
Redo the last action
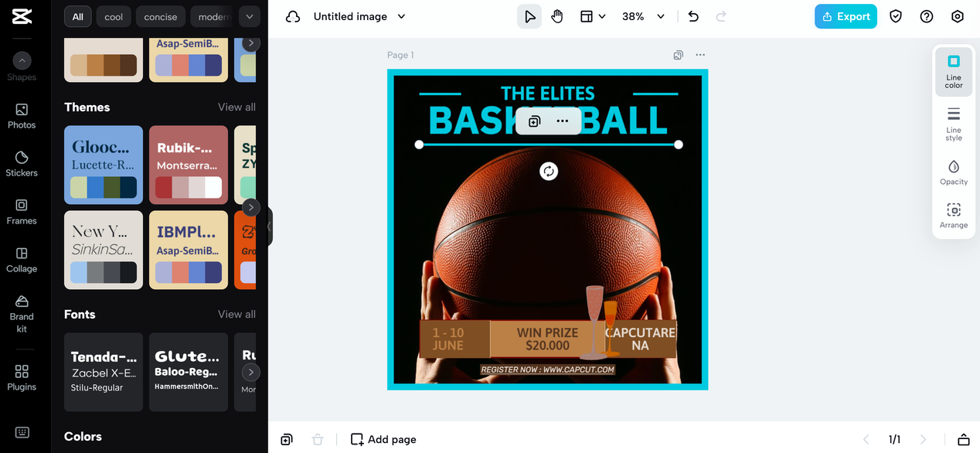point(721,16)
